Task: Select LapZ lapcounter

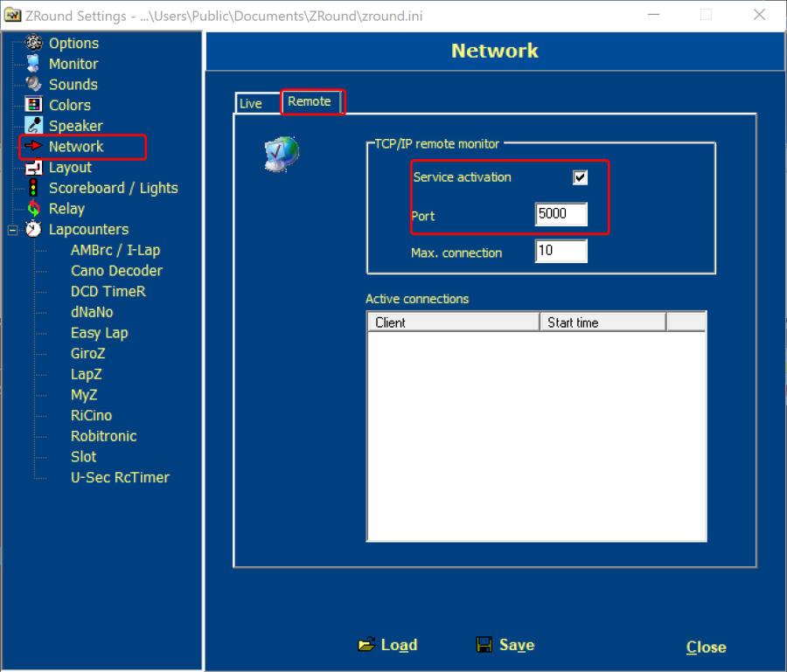Action: pyautogui.click(x=87, y=374)
